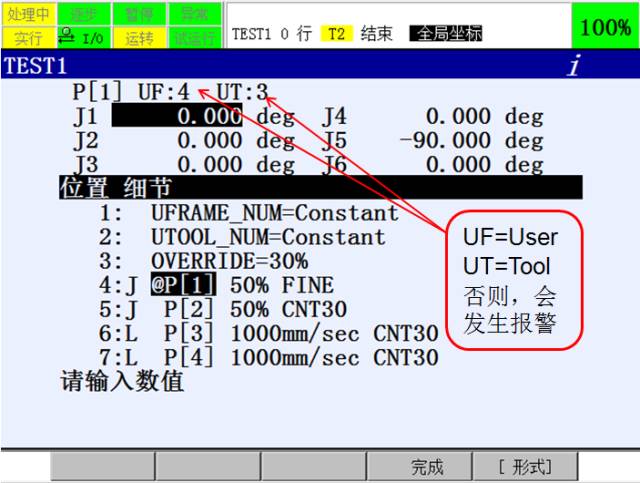Image resolution: width=640 pixels, height=483 pixels.
Task: Click the 处理中 status indicator
Action: coord(29,14)
